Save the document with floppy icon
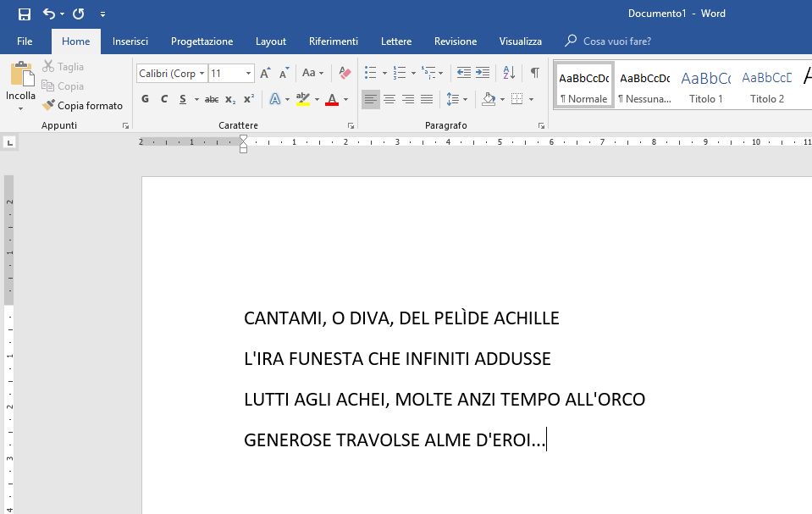Image resolution: width=812 pixels, height=514 pixels. tap(24, 14)
